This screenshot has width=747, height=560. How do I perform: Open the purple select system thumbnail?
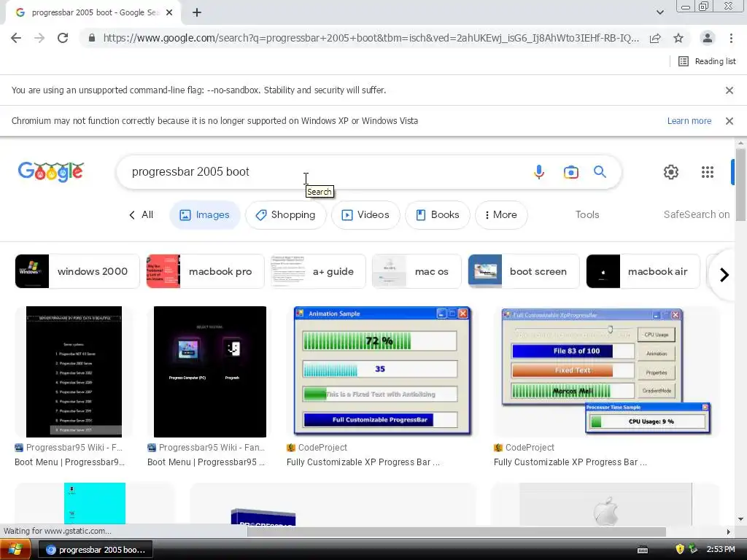tap(210, 372)
